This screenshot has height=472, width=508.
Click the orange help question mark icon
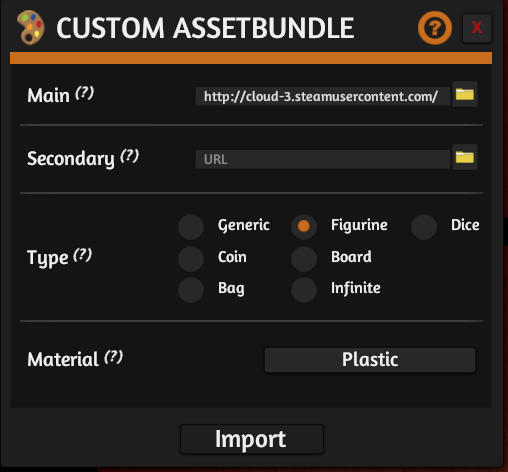click(435, 28)
